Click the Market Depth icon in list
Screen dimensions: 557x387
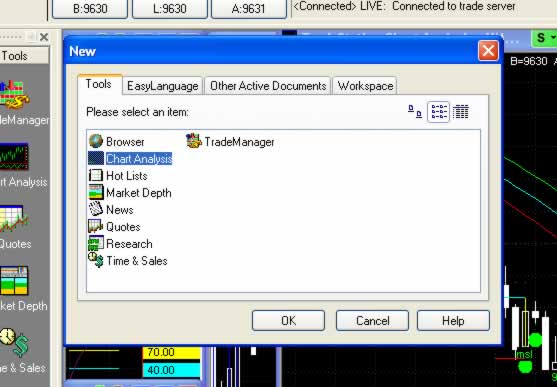(96, 192)
